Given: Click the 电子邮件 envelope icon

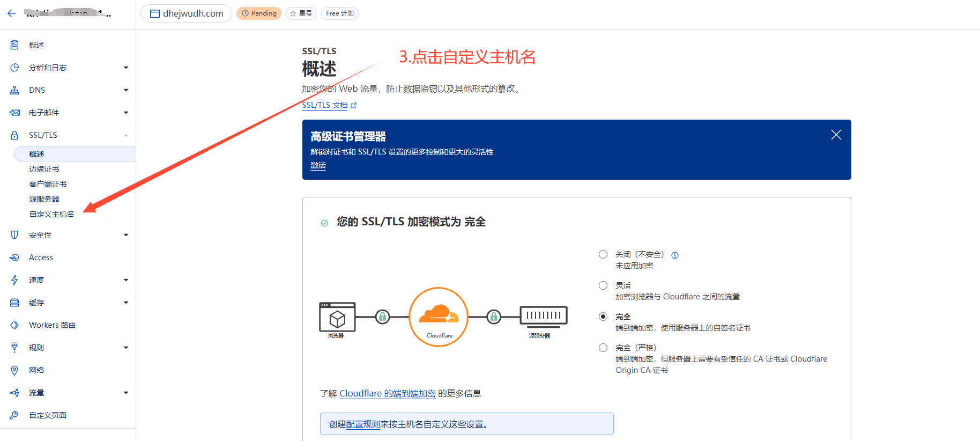Looking at the screenshot, I should point(14,113).
